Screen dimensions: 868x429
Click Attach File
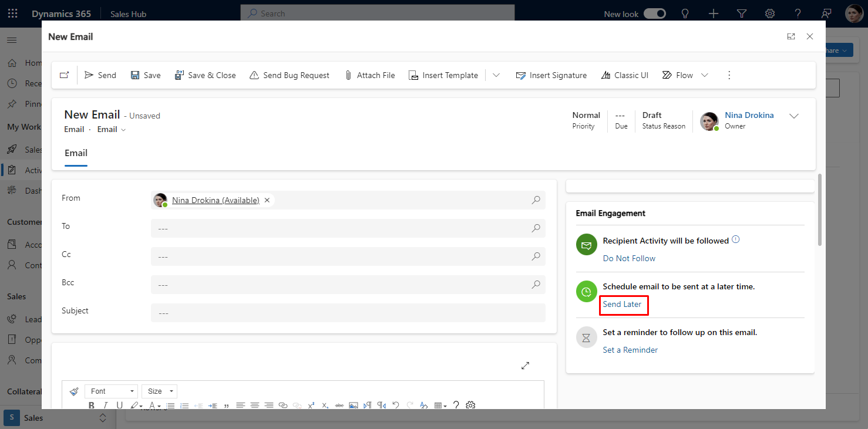pos(369,75)
